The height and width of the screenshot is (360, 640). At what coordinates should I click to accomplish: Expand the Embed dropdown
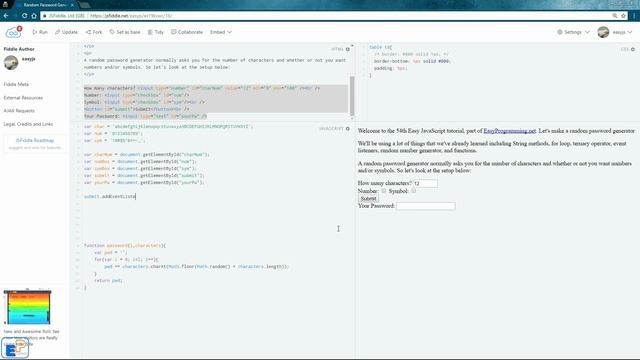(221, 32)
